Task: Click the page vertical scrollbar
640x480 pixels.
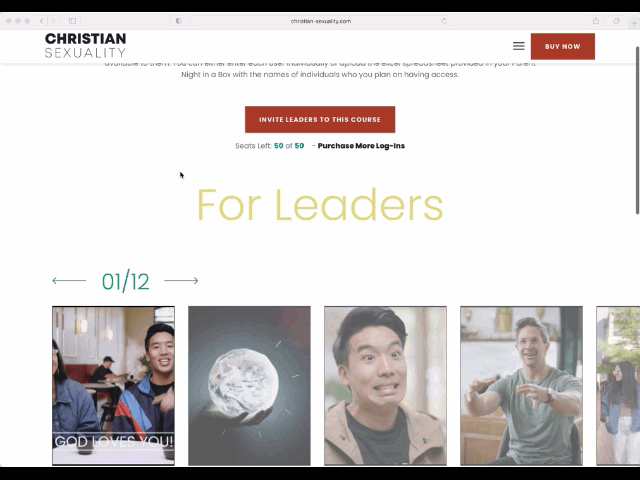Action: coord(637,131)
